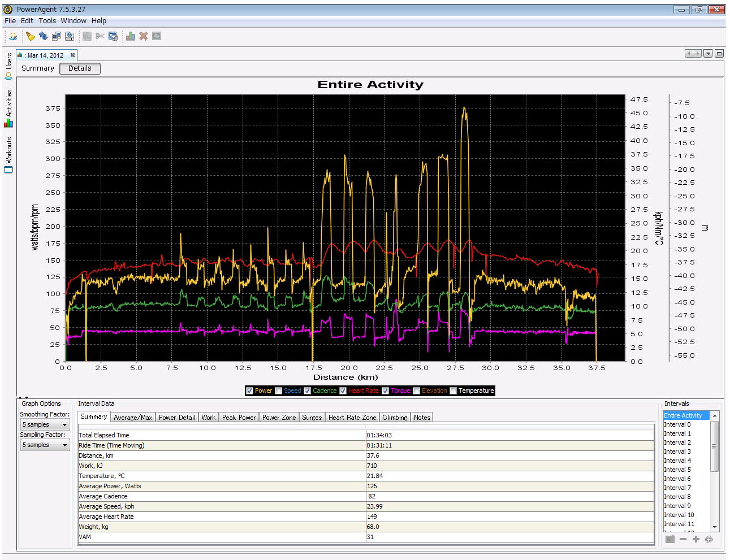The width and height of the screenshot is (730, 560).
Task: Open the Sampling Factor dropdown
Action: [45, 445]
